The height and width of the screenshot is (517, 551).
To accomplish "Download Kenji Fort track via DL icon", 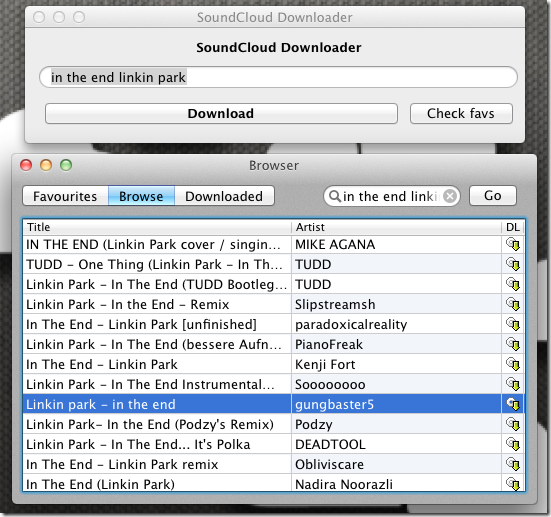I will 513,364.
